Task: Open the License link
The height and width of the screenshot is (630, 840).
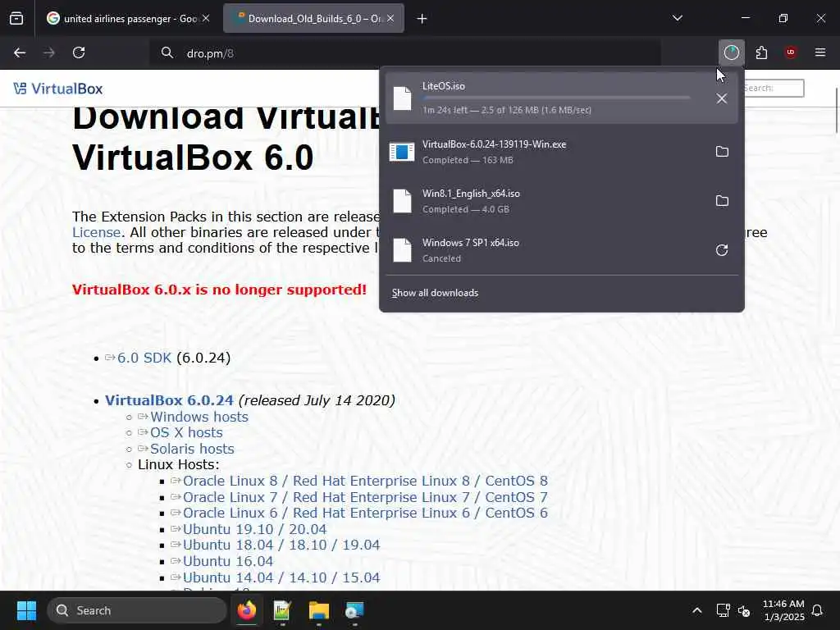Action: point(97,232)
